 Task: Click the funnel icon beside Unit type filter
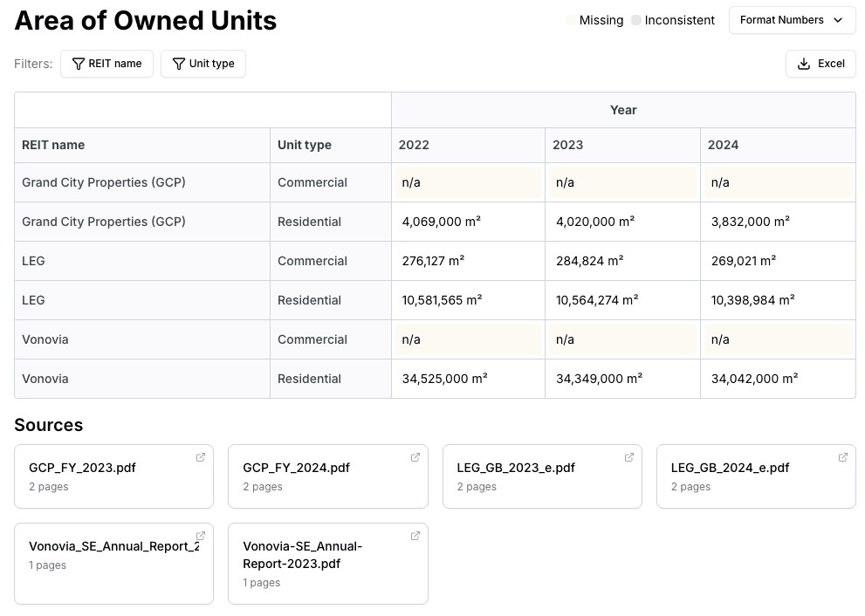[179, 64]
